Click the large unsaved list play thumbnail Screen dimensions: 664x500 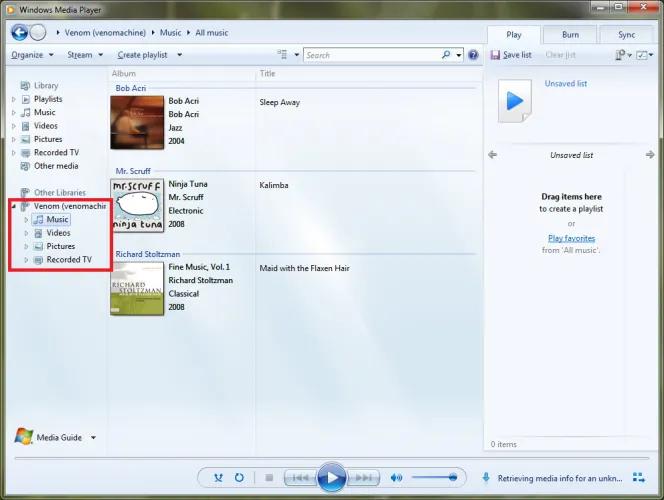tap(515, 101)
